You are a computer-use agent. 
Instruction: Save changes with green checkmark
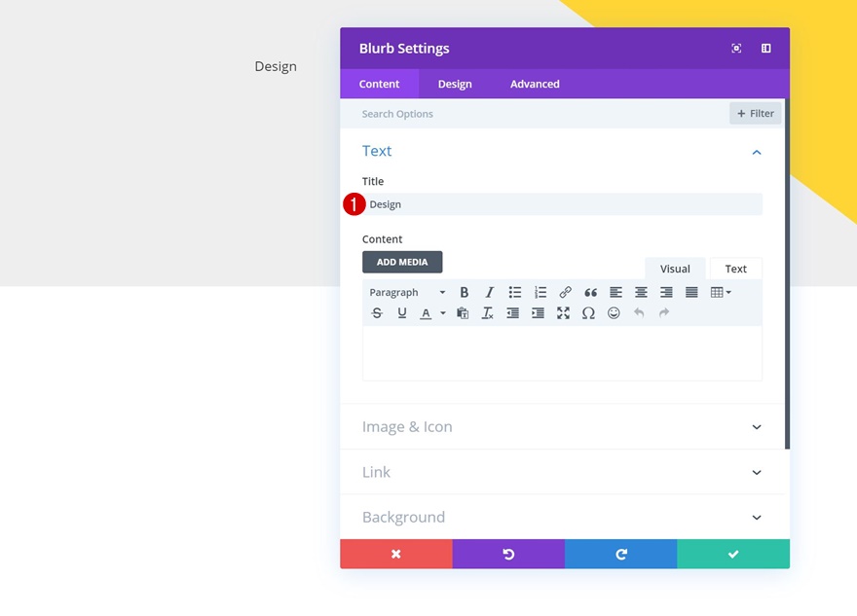click(x=733, y=555)
